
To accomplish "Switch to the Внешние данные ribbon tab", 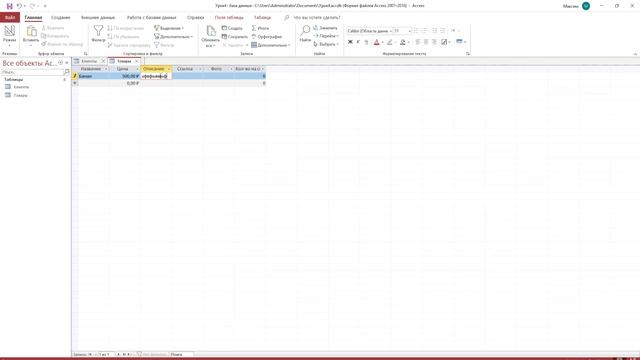I will point(98,18).
